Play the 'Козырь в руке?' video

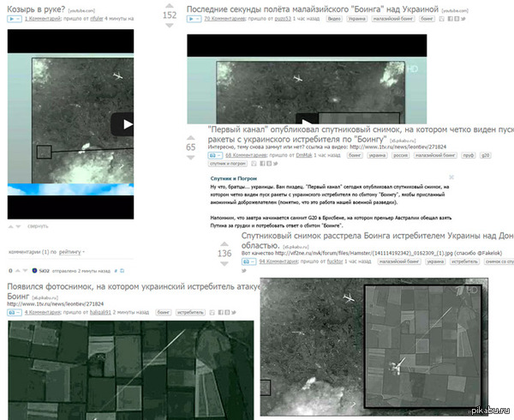pyautogui.click(x=123, y=124)
